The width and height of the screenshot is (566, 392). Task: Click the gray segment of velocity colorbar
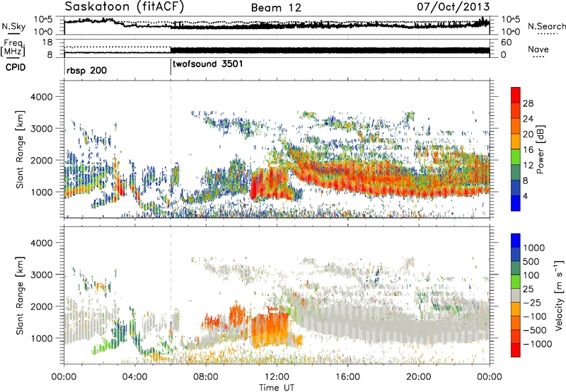(516, 295)
